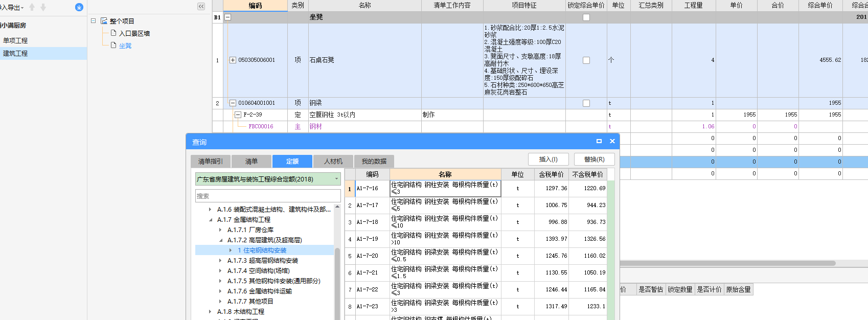Click the document icon beside 入口景区墙
This screenshot has width=868, height=320.
(x=113, y=33)
